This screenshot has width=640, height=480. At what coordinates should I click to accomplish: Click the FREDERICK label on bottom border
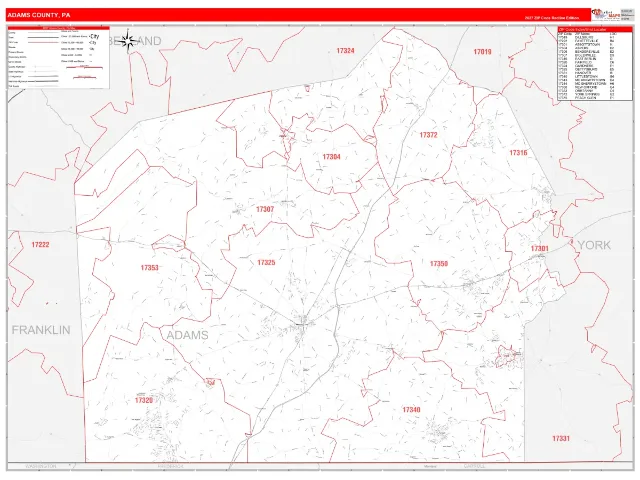[x=171, y=466]
